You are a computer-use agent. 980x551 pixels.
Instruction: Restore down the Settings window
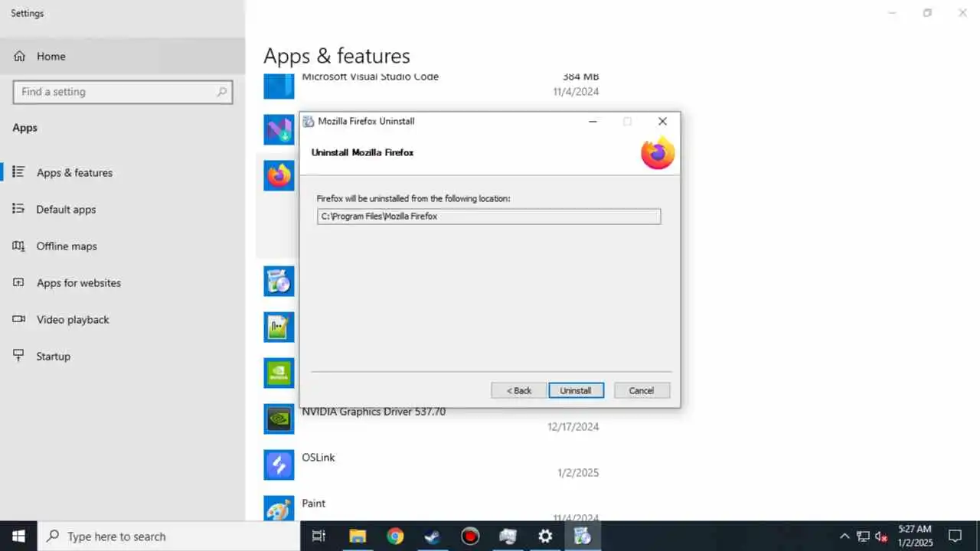click(x=927, y=13)
